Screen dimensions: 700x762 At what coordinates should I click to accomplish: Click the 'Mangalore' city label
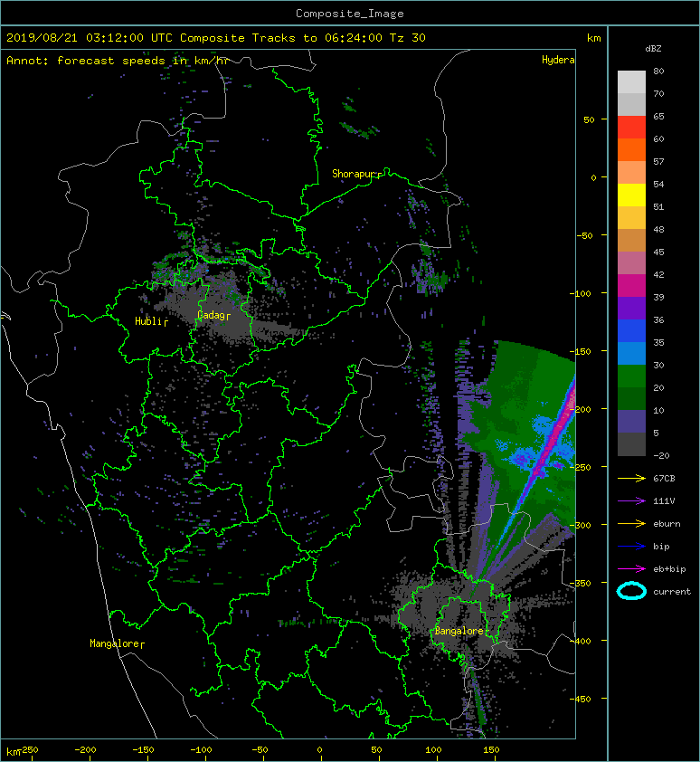(115, 643)
